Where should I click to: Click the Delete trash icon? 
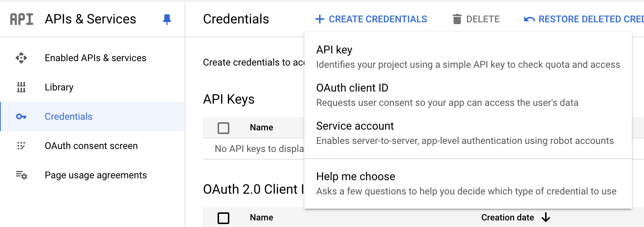pos(457,19)
